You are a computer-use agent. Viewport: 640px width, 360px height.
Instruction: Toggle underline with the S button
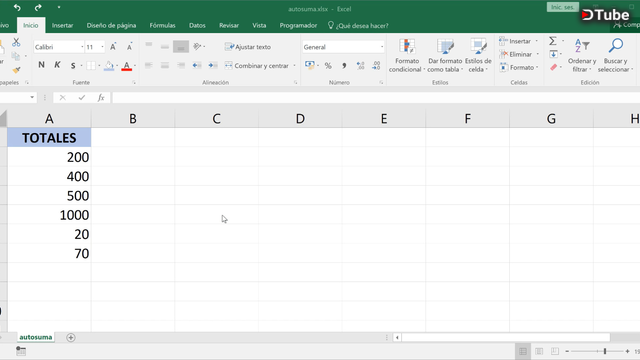tap(73, 65)
